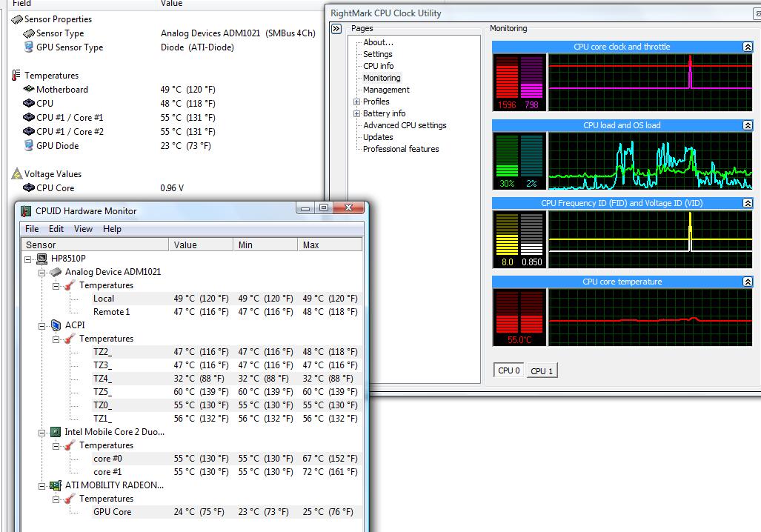Click the double-arrow pane toggle in RightMark
This screenshot has height=532, width=761.
point(336,29)
